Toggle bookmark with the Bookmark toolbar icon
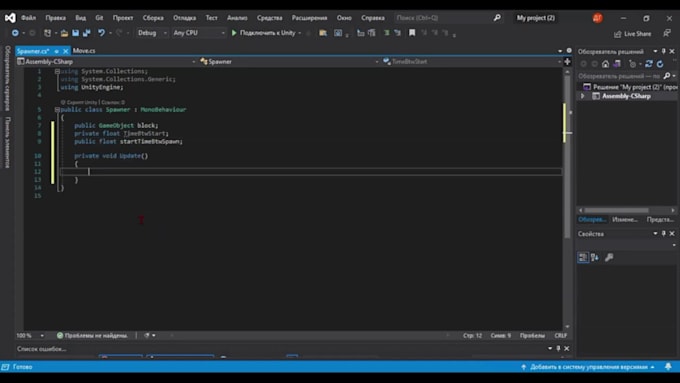 (412, 33)
